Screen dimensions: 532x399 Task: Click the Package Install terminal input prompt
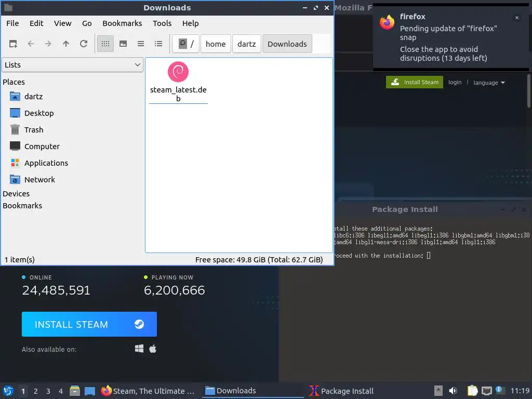[x=429, y=256]
